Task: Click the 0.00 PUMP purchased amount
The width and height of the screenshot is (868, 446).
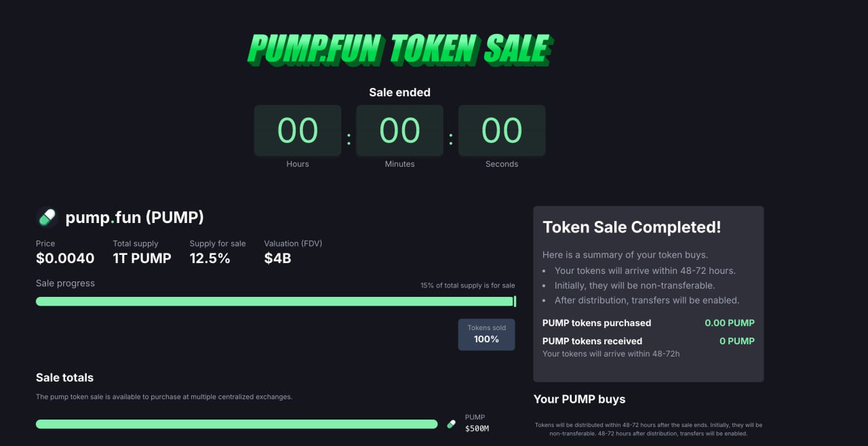Action: click(x=730, y=323)
